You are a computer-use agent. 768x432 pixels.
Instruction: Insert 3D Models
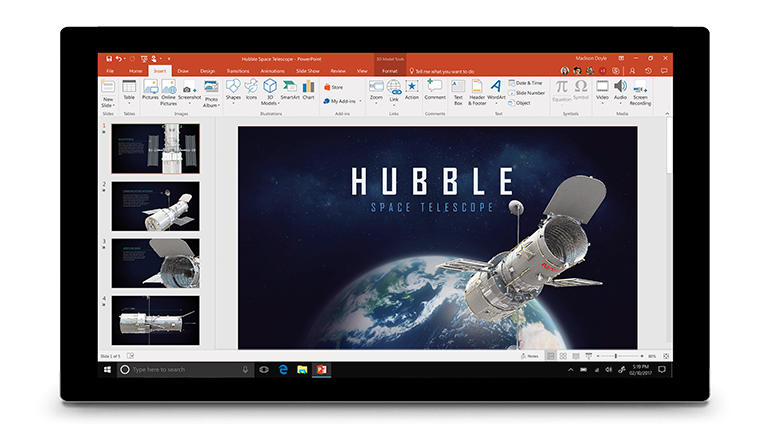click(270, 93)
